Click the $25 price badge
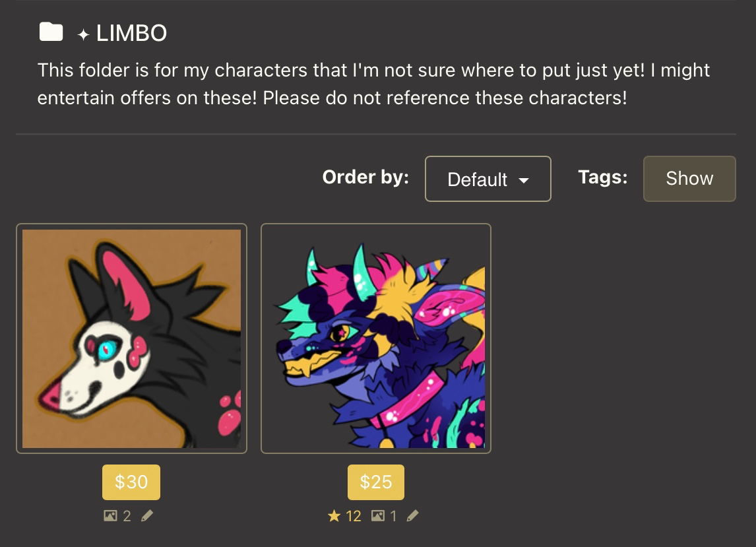 coord(376,482)
